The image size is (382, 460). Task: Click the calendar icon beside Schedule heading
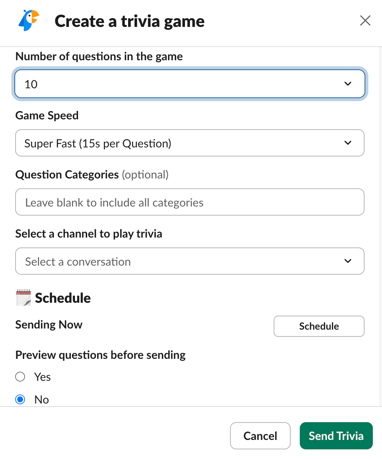click(x=23, y=298)
